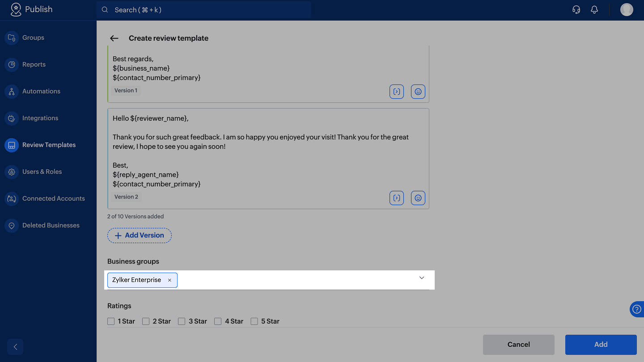Click the back arrow beside Create review template
Image resolution: width=644 pixels, height=362 pixels.
tap(114, 38)
